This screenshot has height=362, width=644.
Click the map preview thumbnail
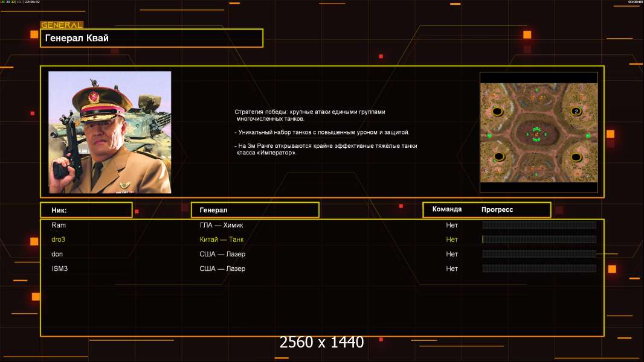539,132
